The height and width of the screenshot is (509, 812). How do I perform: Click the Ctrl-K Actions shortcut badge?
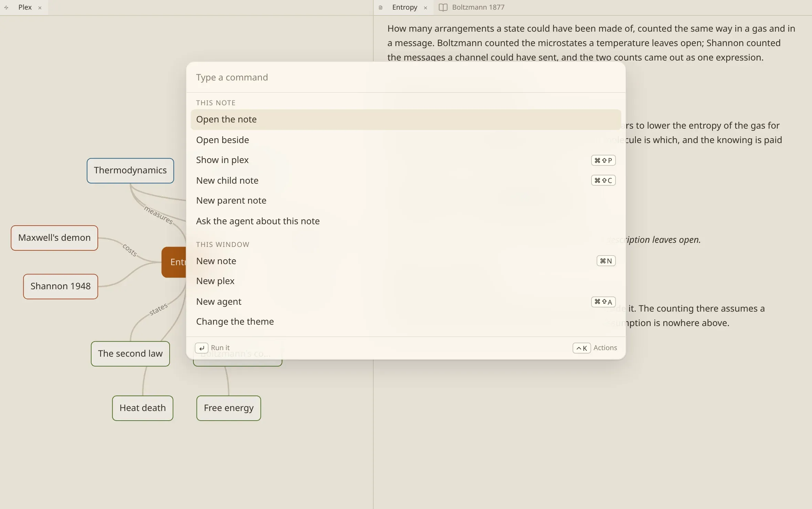(x=581, y=348)
